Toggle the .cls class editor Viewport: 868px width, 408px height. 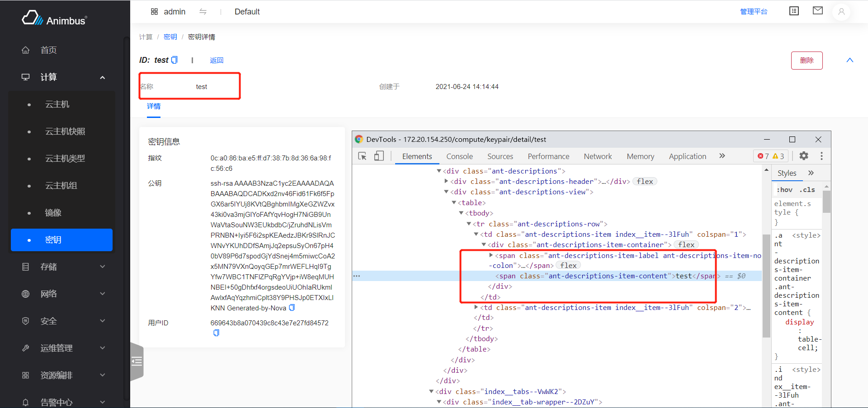pos(807,190)
